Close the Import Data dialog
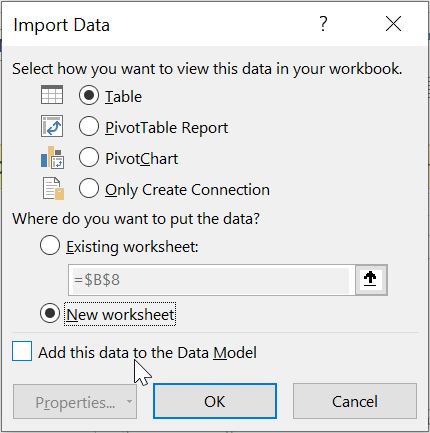The height and width of the screenshot is (433, 430). (393, 24)
